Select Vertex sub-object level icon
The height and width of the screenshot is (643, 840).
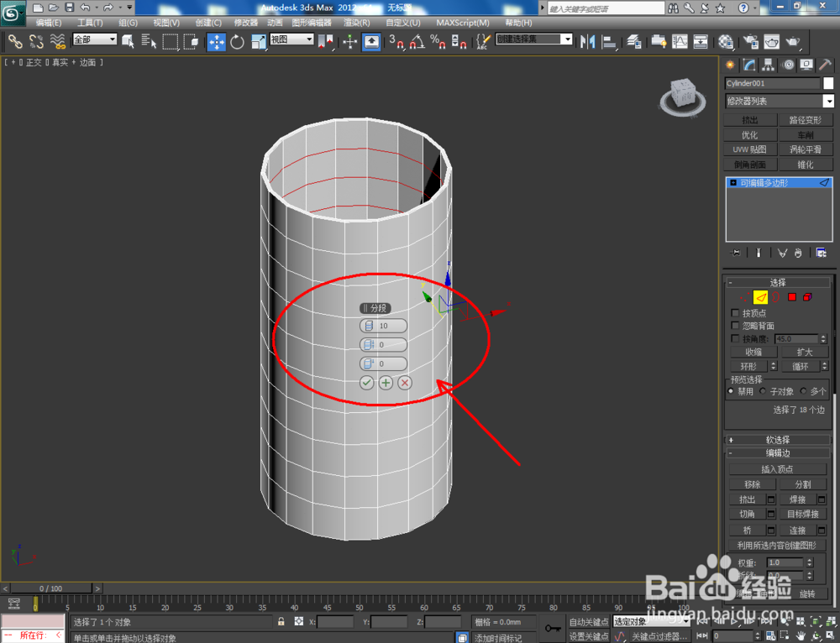tap(744, 297)
